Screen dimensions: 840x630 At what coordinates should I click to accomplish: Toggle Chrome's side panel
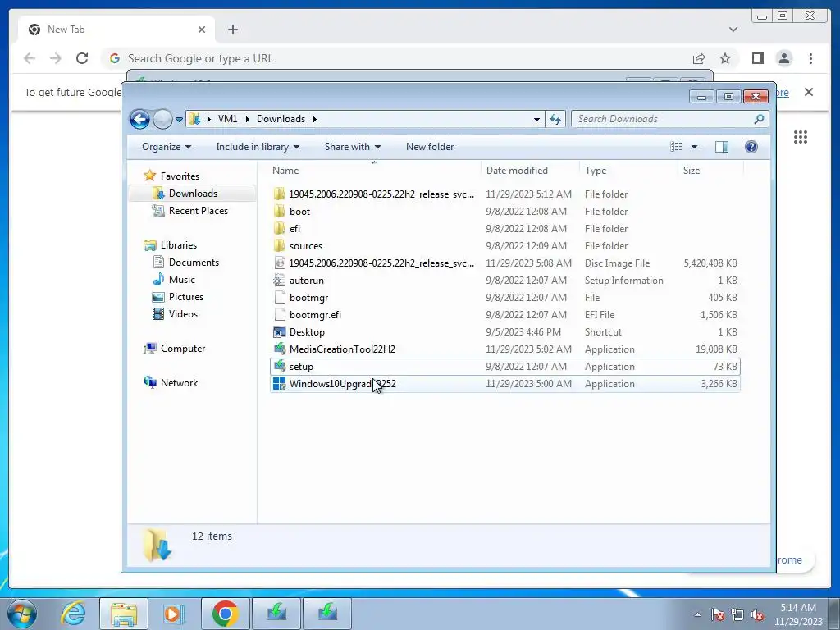click(757, 58)
